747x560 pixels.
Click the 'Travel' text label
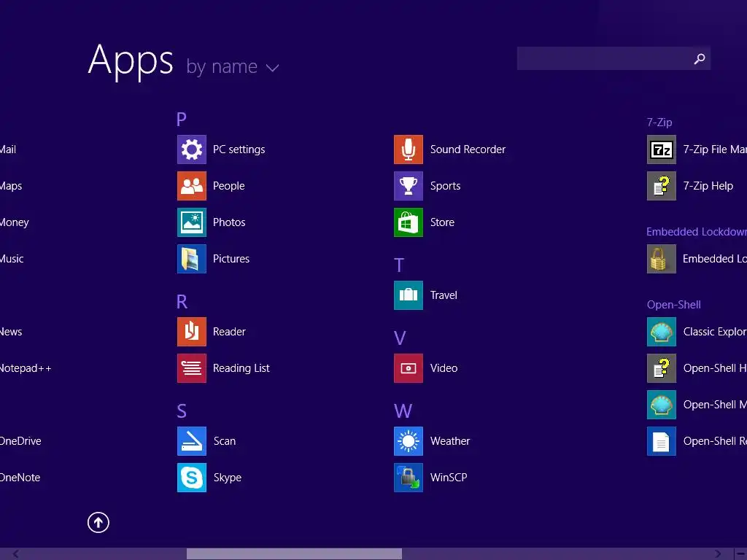(444, 295)
